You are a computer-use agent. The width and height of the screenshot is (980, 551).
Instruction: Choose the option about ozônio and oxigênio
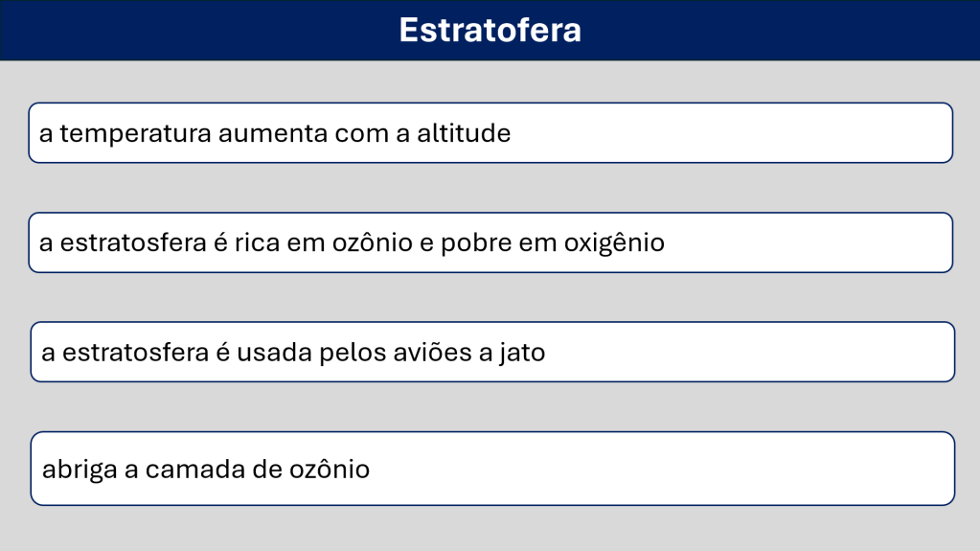pyautogui.click(x=490, y=243)
